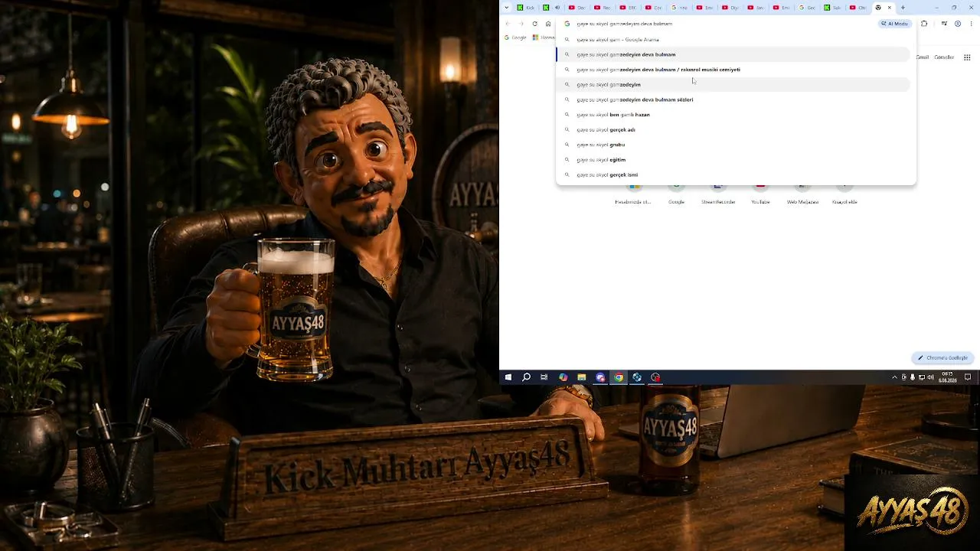Open the notification center icon
The width and height of the screenshot is (980, 551).
click(968, 377)
